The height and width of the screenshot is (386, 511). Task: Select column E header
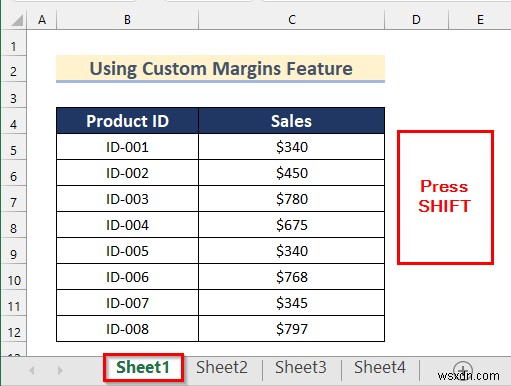[x=480, y=20]
